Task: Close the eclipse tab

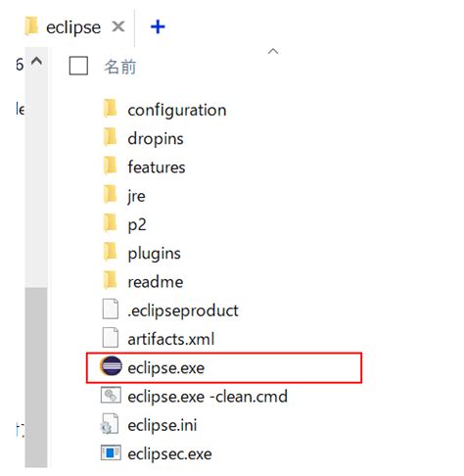Action: (x=118, y=26)
